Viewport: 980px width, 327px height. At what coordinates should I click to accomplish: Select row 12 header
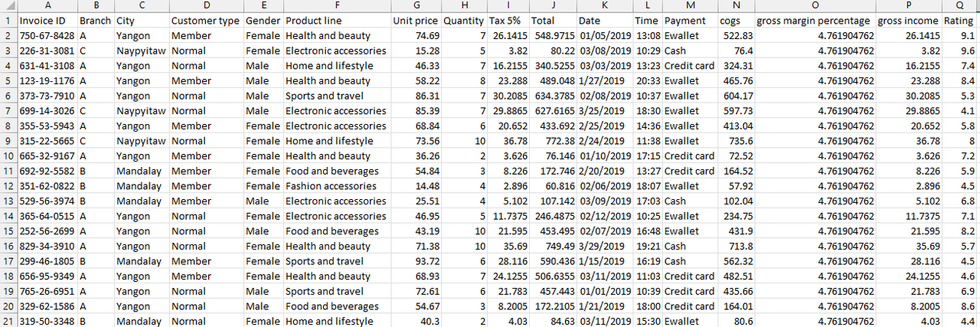pyautogui.click(x=8, y=186)
